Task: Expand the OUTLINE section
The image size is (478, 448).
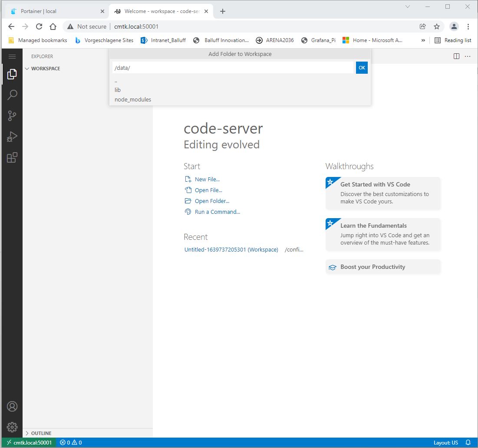Action: 41,433
